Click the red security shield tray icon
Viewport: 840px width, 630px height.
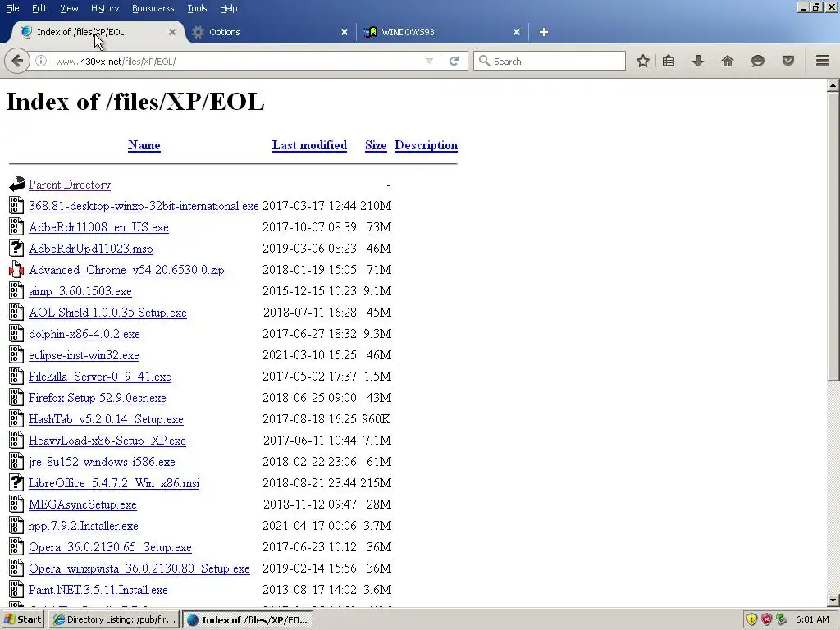[767, 619]
